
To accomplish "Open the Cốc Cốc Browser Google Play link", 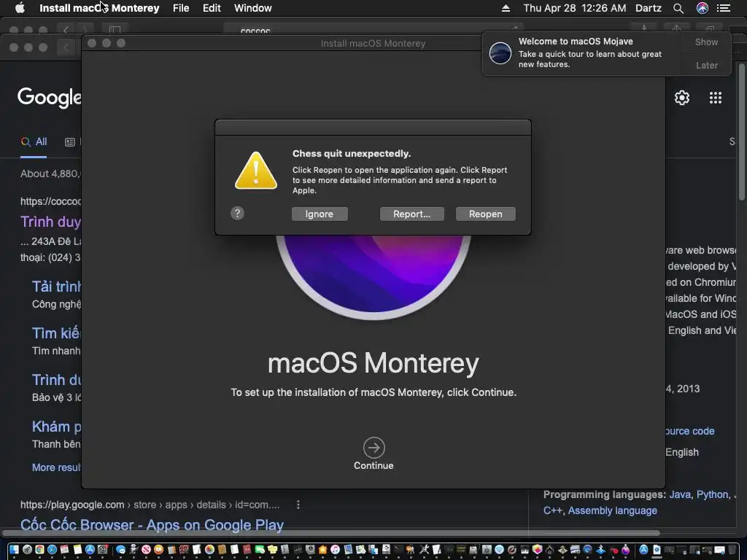I will click(x=152, y=524).
